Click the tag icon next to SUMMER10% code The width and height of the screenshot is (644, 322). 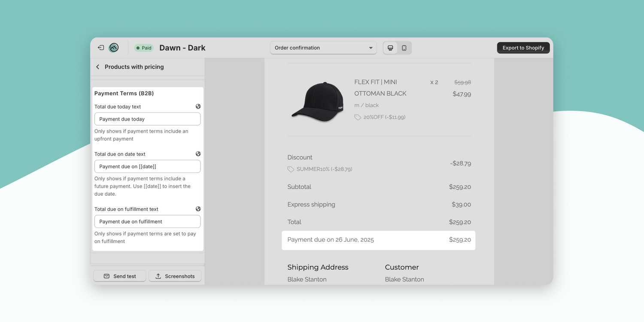click(290, 169)
